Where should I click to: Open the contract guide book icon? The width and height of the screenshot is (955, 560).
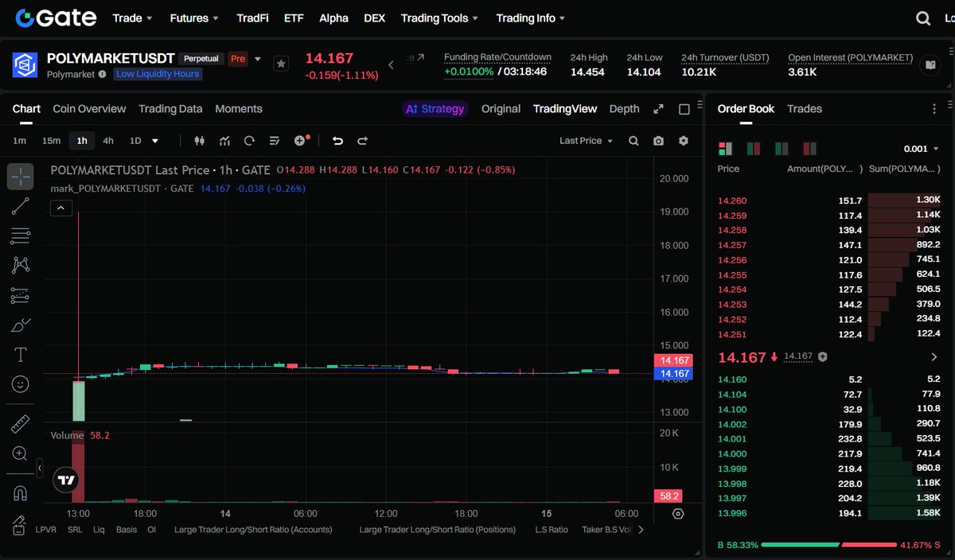tap(930, 65)
